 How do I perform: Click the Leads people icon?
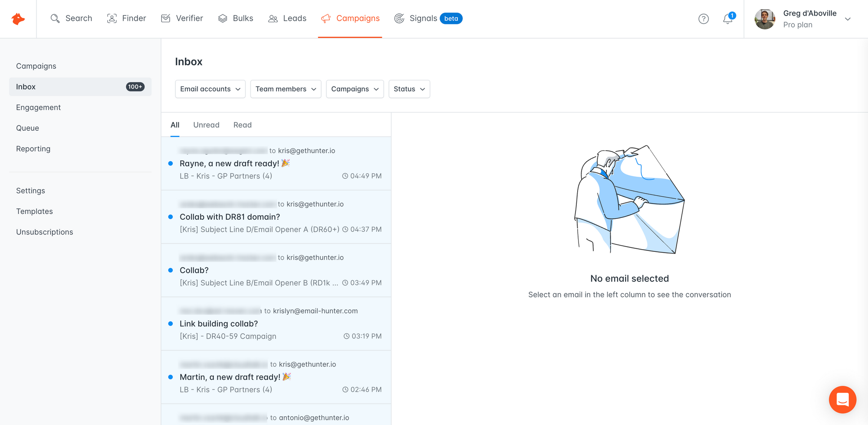tap(273, 19)
